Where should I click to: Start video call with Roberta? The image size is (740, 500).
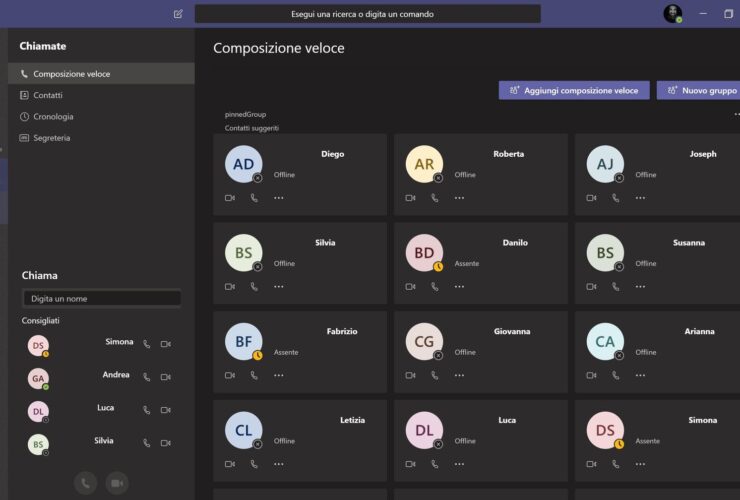click(411, 198)
